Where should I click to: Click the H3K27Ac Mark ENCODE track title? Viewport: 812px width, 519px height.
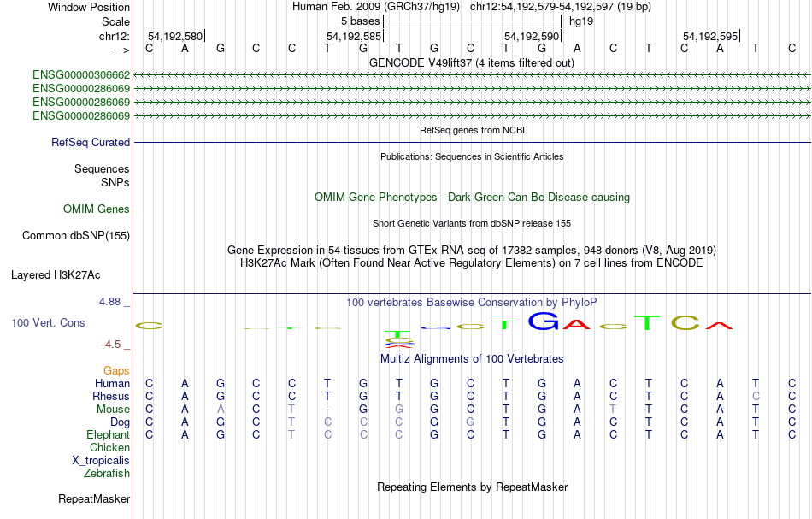(x=472, y=263)
